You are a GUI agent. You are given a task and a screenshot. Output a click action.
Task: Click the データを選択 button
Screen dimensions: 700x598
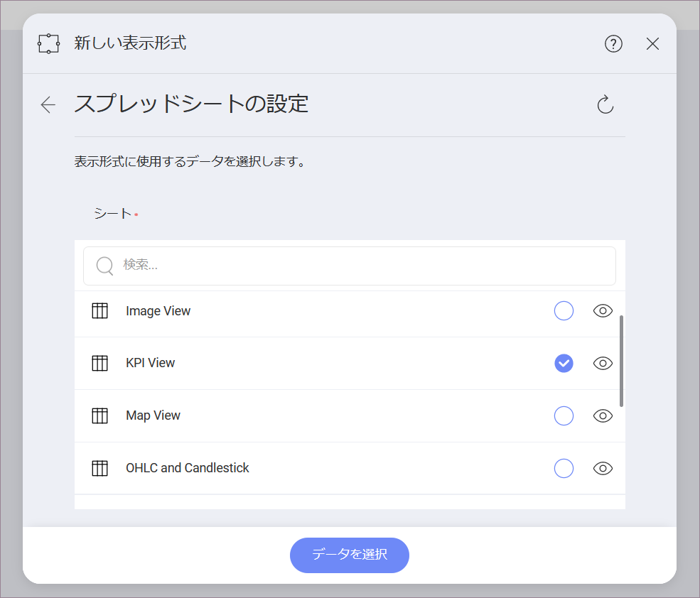click(x=350, y=555)
